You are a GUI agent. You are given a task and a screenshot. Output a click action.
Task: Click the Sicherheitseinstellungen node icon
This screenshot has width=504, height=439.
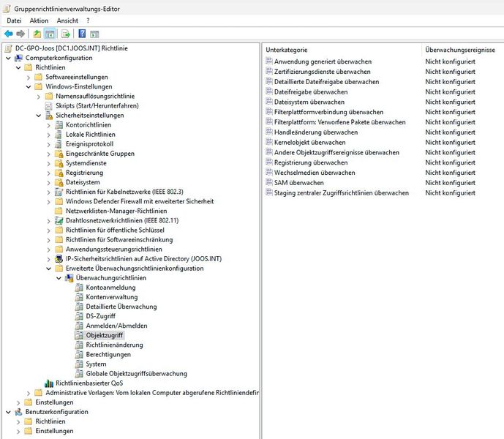(49, 115)
